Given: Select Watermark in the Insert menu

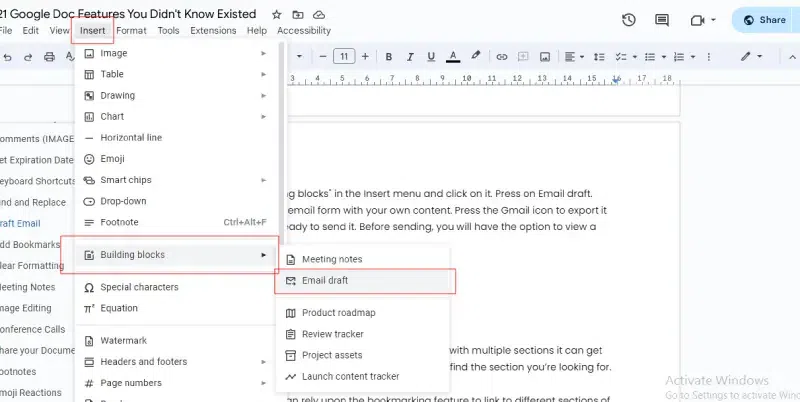Looking at the screenshot, I should pos(177,340).
